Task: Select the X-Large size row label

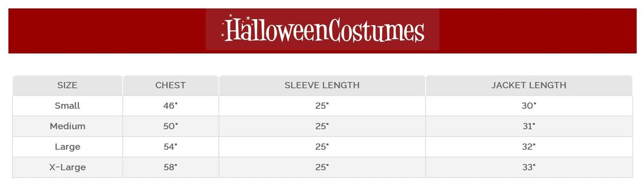Action: click(67, 168)
